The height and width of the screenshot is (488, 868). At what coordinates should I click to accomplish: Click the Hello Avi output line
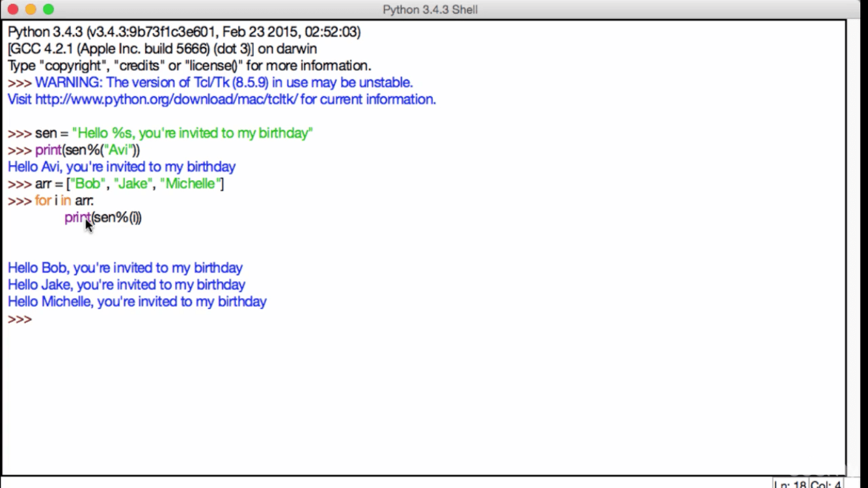[121, 167]
